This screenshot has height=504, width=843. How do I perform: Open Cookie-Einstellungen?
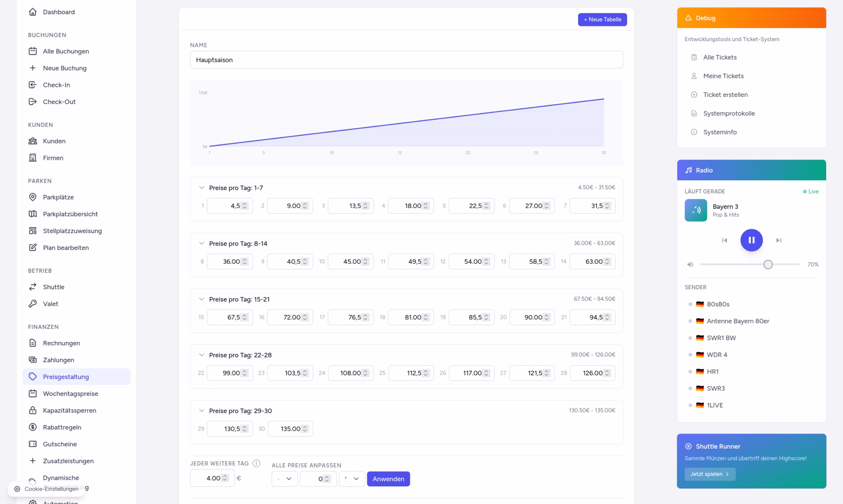point(46,489)
